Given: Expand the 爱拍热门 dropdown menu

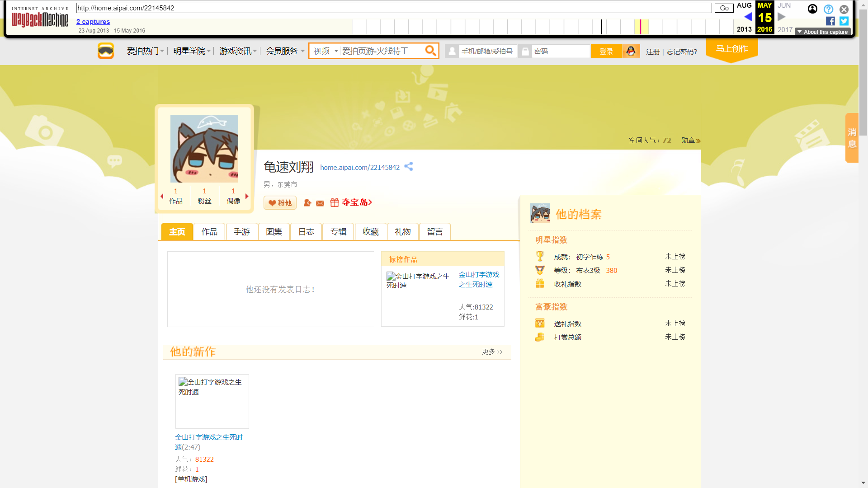Looking at the screenshot, I should pos(145,51).
